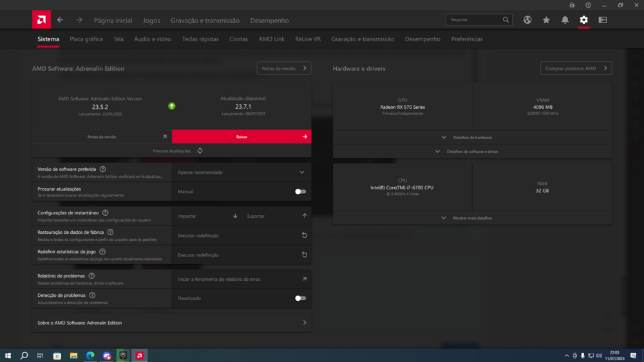Click the settings gear icon
This screenshot has width=644, height=362.
(583, 20)
